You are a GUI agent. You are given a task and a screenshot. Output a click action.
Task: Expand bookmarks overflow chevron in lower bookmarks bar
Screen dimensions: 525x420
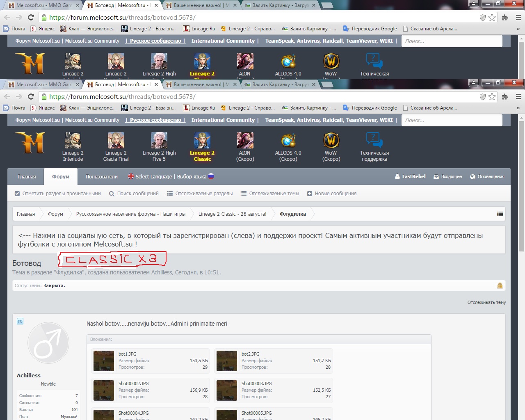point(518,108)
